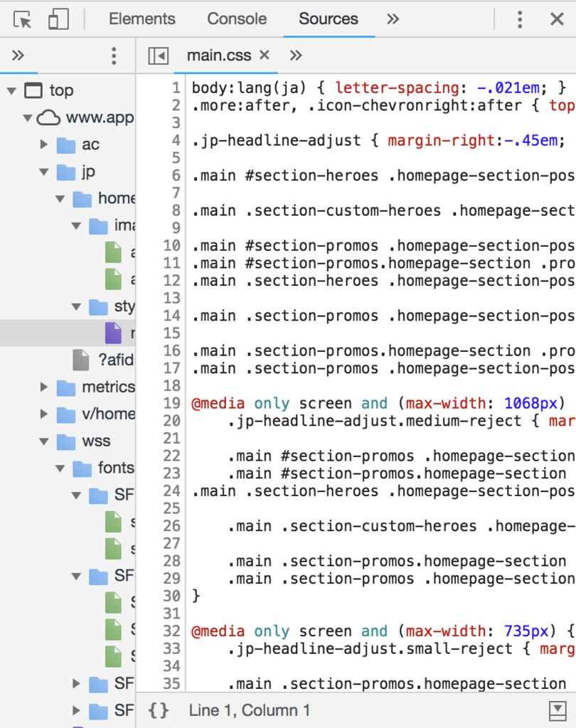The width and height of the screenshot is (576, 728).
Task: Click .jp-headline-adjust.medium-reject on line 20
Action: pyautogui.click(x=374, y=421)
